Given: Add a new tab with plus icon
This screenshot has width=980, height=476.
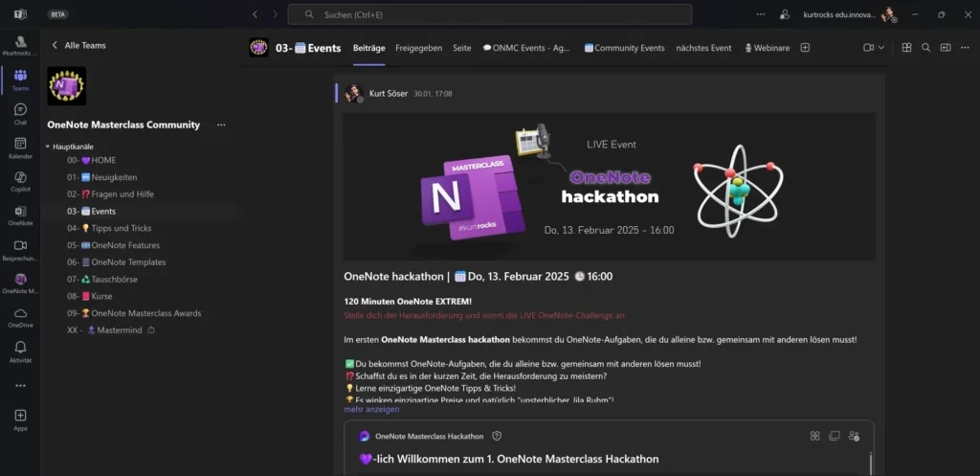Looking at the screenshot, I should (x=805, y=48).
